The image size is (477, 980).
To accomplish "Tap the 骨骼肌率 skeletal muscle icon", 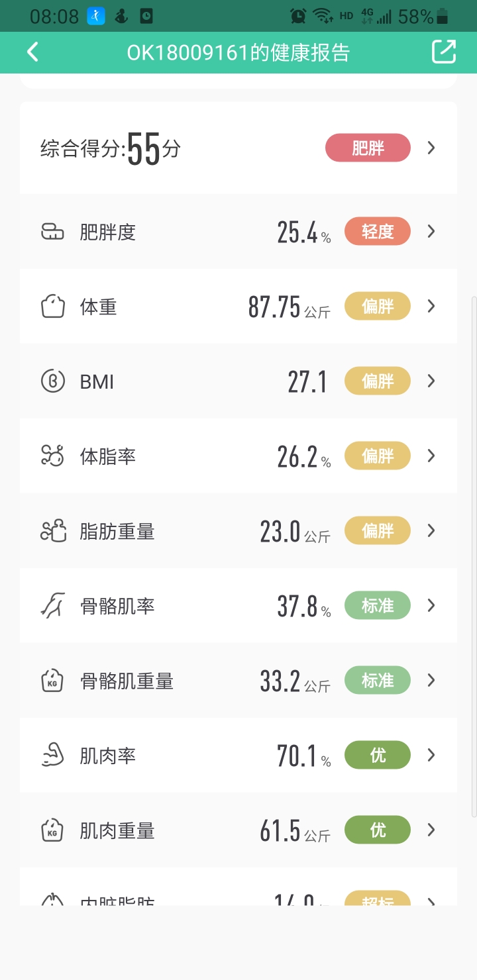I will (53, 606).
